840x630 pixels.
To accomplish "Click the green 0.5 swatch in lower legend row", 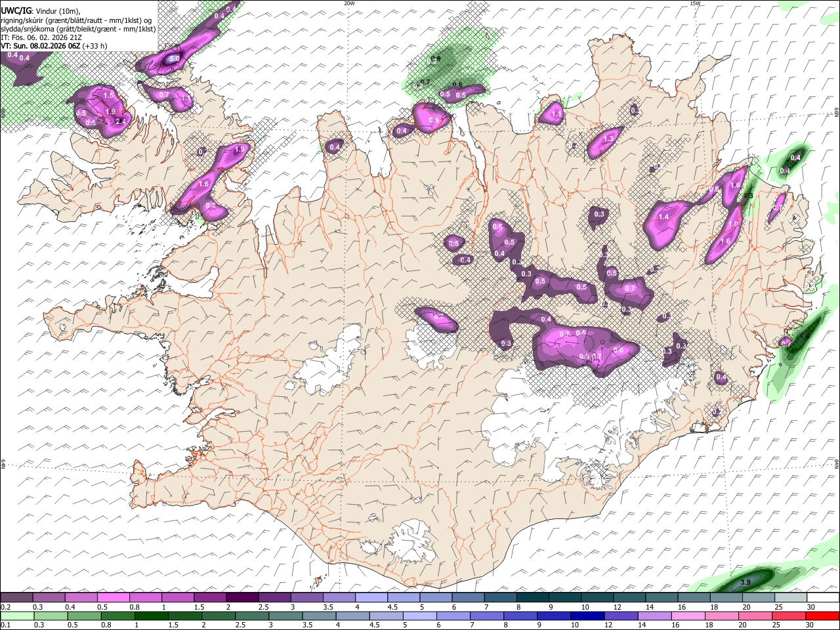I will pyautogui.click(x=84, y=616).
